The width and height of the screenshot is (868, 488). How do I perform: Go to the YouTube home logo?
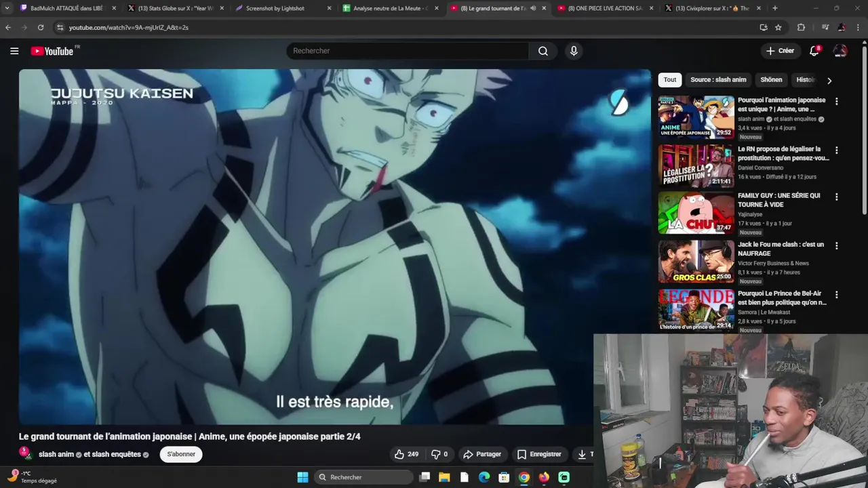tap(53, 51)
